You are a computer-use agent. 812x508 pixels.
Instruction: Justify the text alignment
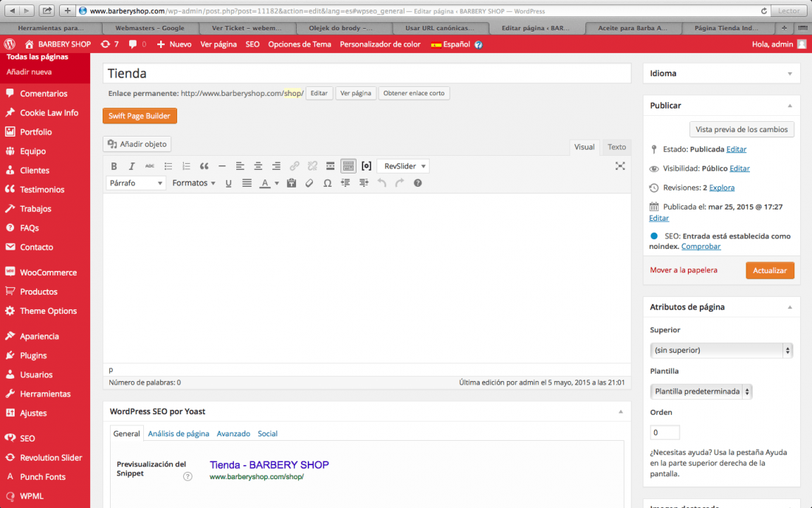(247, 183)
